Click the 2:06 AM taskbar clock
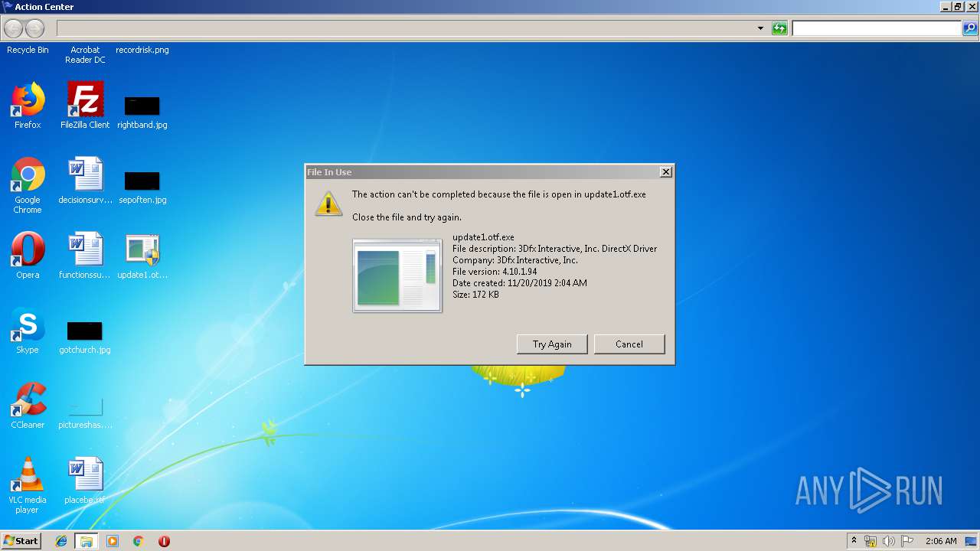Viewport: 980px width, 551px height. click(941, 541)
